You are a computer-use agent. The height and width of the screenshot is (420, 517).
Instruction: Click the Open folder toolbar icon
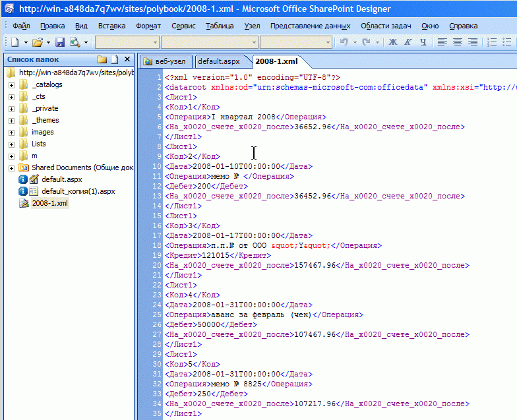click(38, 42)
